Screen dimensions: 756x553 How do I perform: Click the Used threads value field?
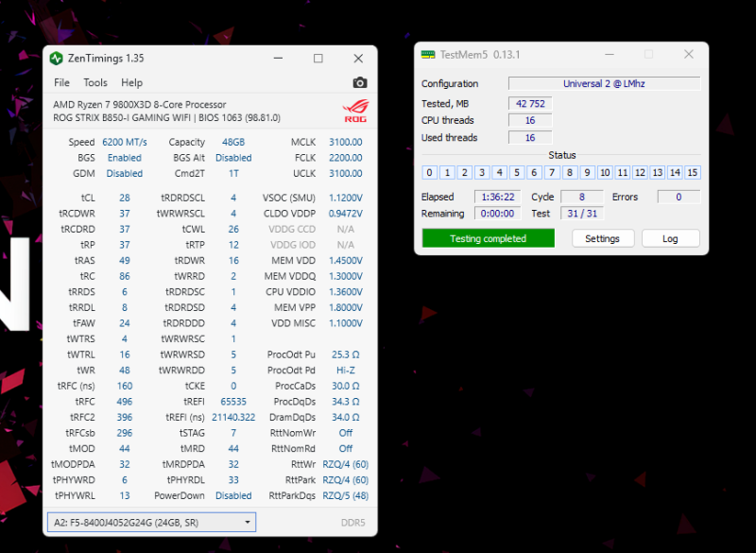(530, 138)
